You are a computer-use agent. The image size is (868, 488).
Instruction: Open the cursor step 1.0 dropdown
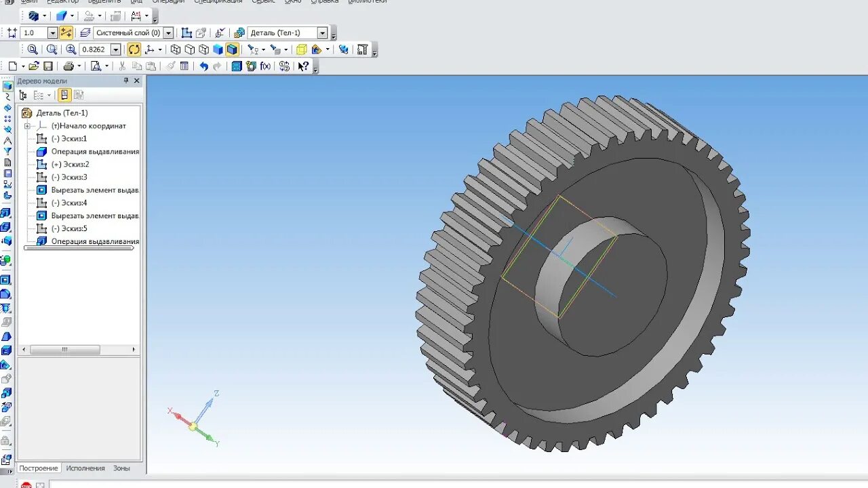tap(52, 33)
